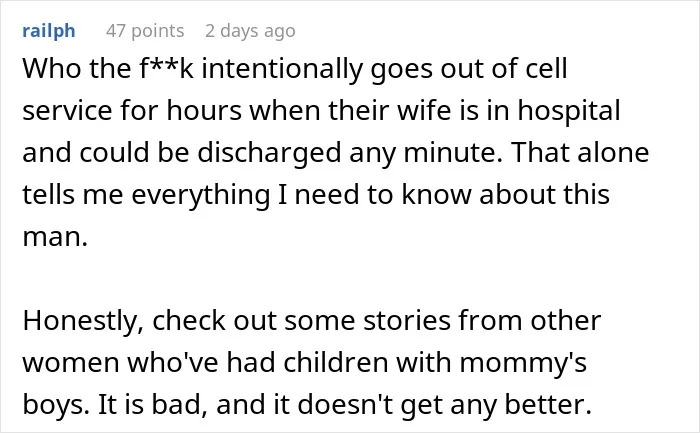Click the word "children" in the second paragraph
700x433 pixels.
[336, 362]
